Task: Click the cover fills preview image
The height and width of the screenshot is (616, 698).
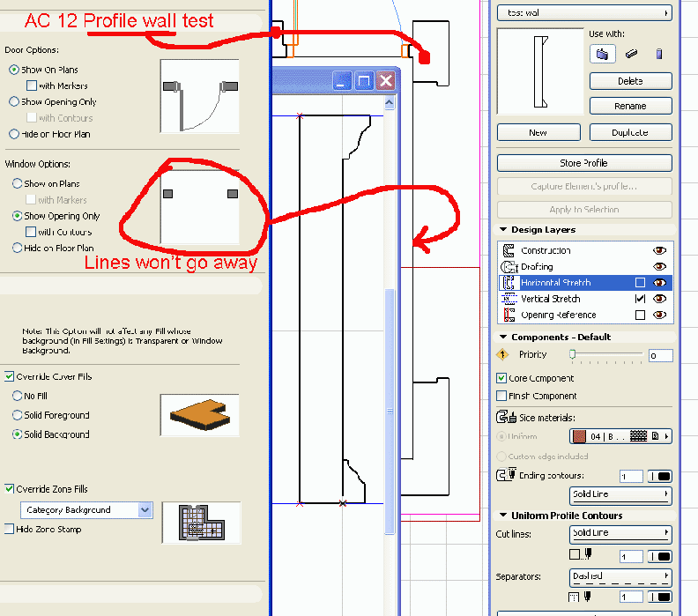Action: click(199, 415)
